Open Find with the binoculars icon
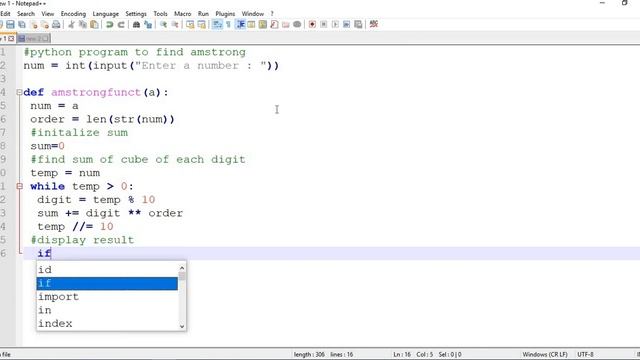Image resolution: width=640 pixels, height=360 pixels. pos(136,24)
